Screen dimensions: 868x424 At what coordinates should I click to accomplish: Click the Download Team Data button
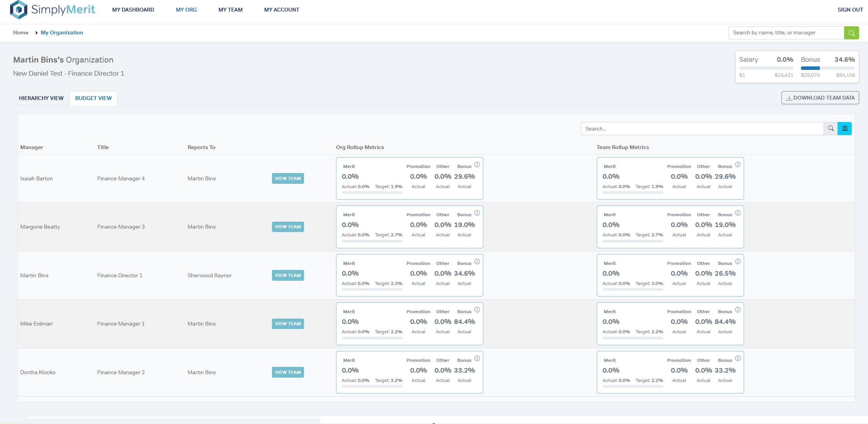(x=820, y=98)
